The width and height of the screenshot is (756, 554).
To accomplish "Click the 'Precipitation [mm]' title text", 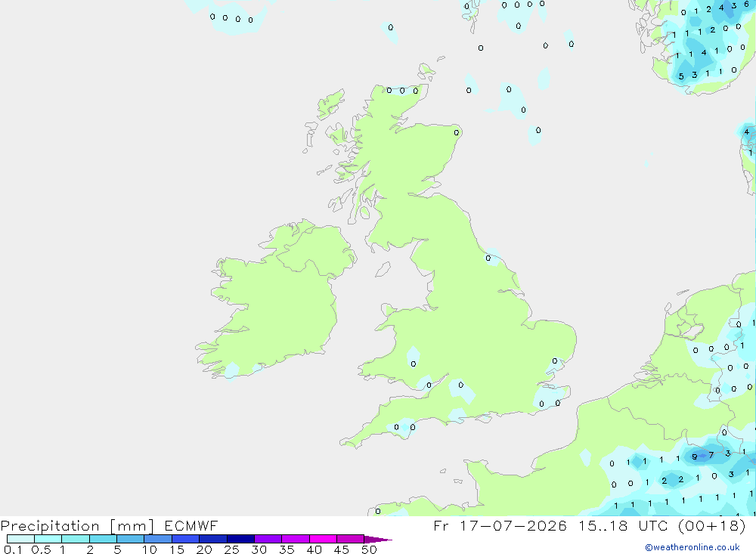I will pos(77,525).
